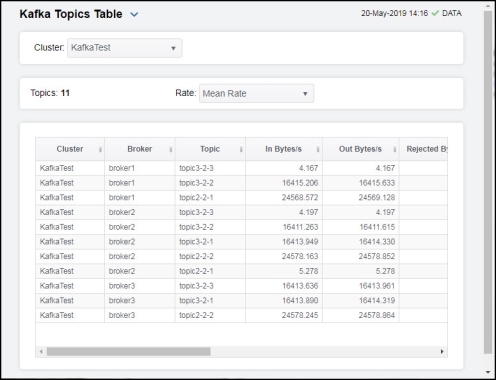Image resolution: width=496 pixels, height=380 pixels.
Task: Click the In Bytes/s value 16415.206
Action: (300, 183)
